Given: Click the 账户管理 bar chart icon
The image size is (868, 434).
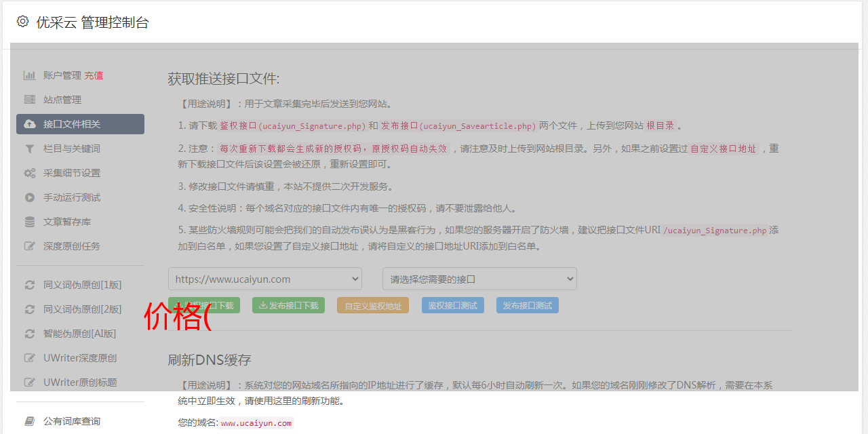Looking at the screenshot, I should (30, 75).
